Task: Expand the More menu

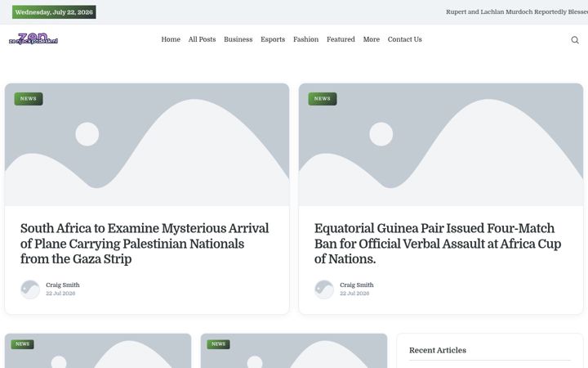Action: click(x=372, y=39)
